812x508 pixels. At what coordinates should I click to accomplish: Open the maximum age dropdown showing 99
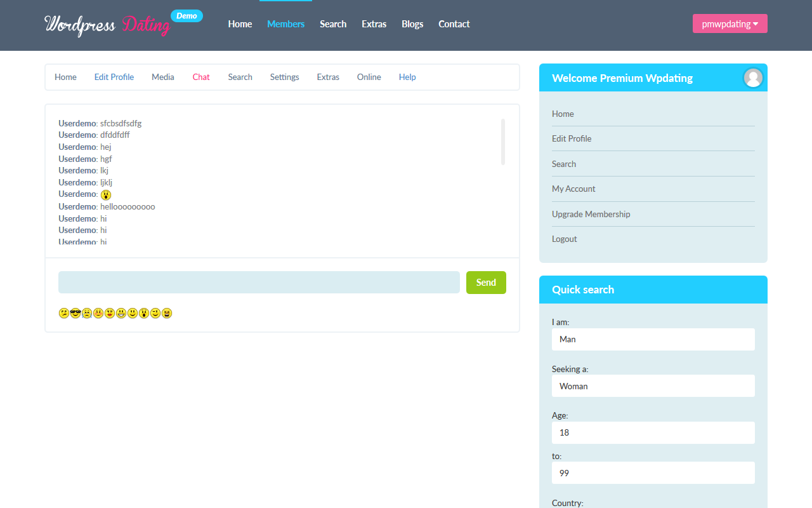tap(653, 473)
